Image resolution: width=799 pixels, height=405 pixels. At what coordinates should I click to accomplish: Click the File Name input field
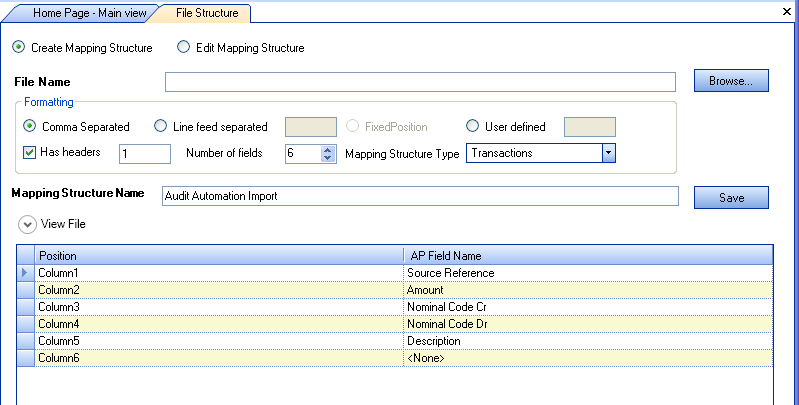[420, 82]
